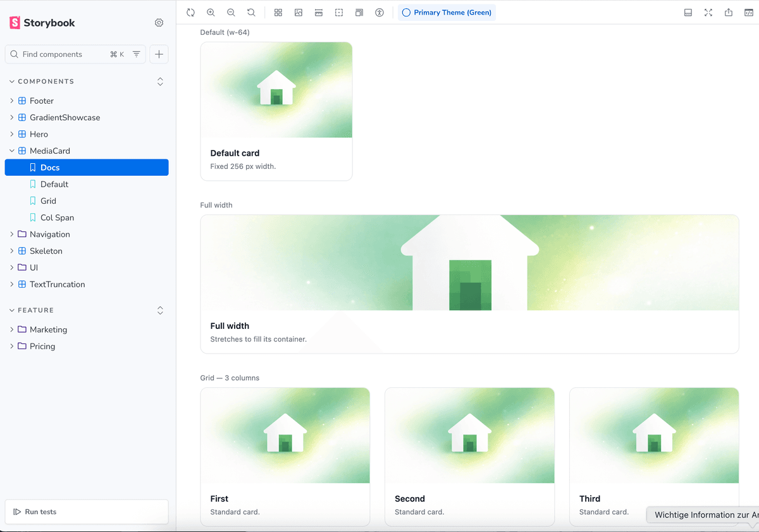Open the Primary Theme (Green) dropdown
759x532 pixels.
tap(447, 13)
